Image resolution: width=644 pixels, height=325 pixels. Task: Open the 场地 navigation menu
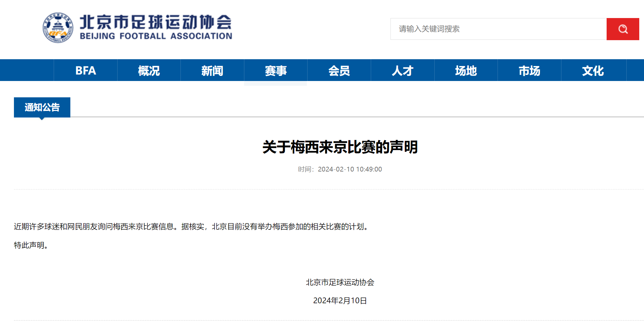click(x=466, y=70)
